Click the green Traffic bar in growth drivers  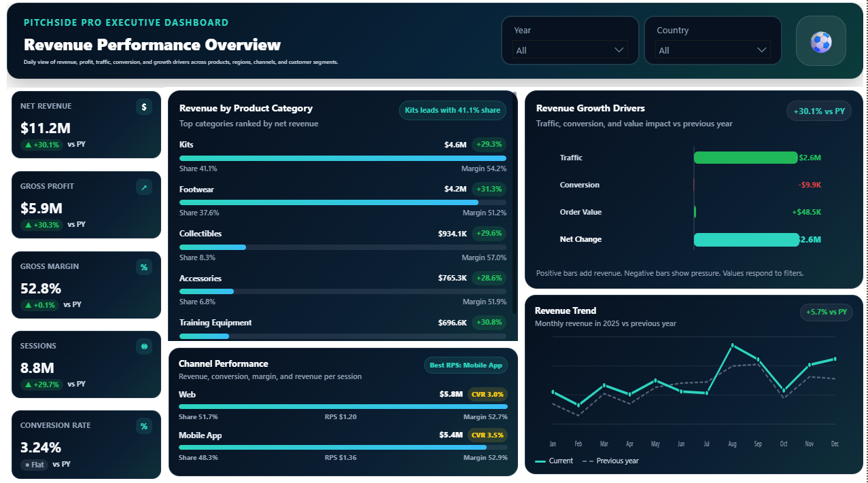tap(746, 158)
